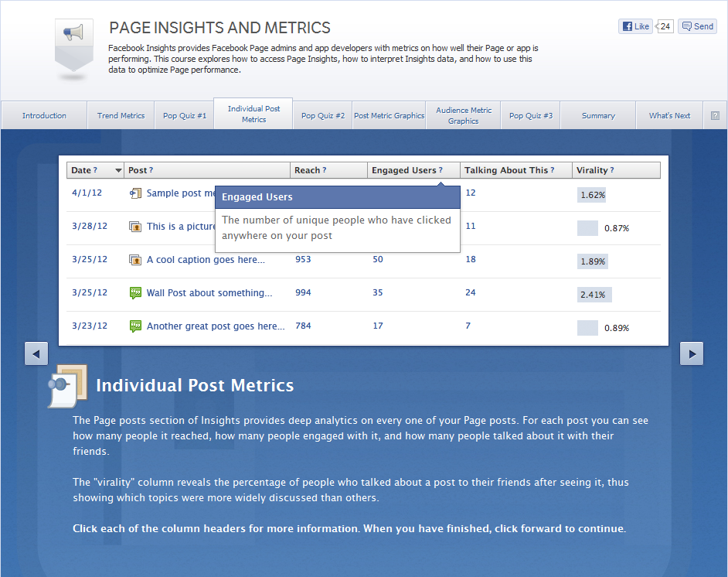Switch to Trend Metrics tab

pyautogui.click(x=121, y=116)
